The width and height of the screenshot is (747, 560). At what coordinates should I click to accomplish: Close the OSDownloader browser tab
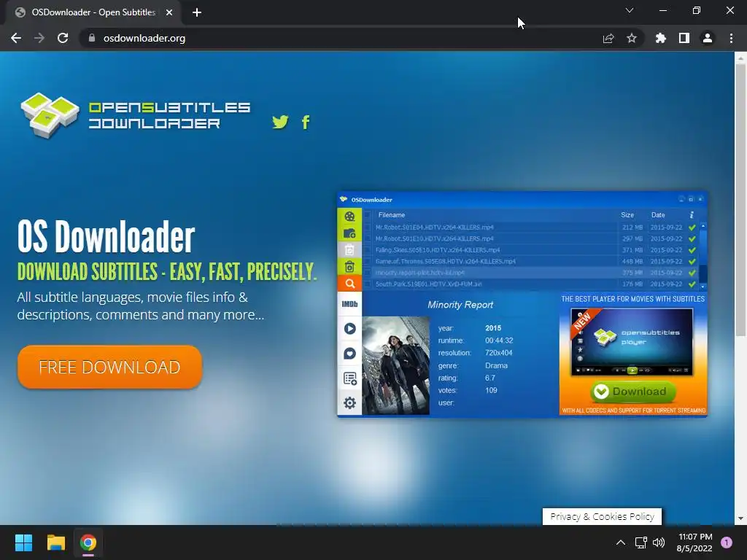click(169, 12)
